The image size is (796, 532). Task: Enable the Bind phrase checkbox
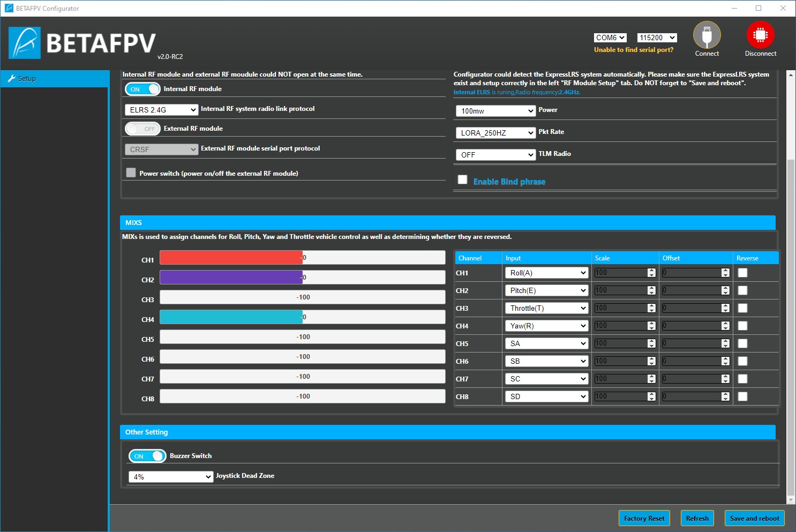coord(462,179)
